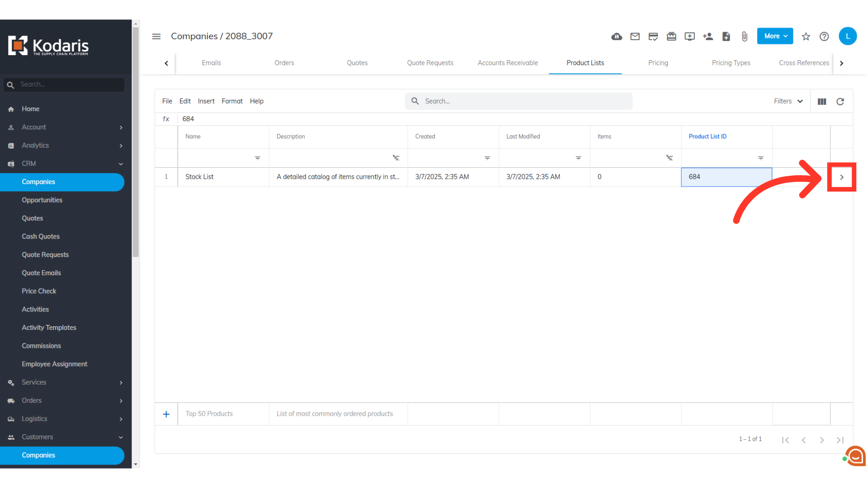Toggle the hamburger menu to collapse the sidebar
The width and height of the screenshot is (868, 488).
coord(156,36)
